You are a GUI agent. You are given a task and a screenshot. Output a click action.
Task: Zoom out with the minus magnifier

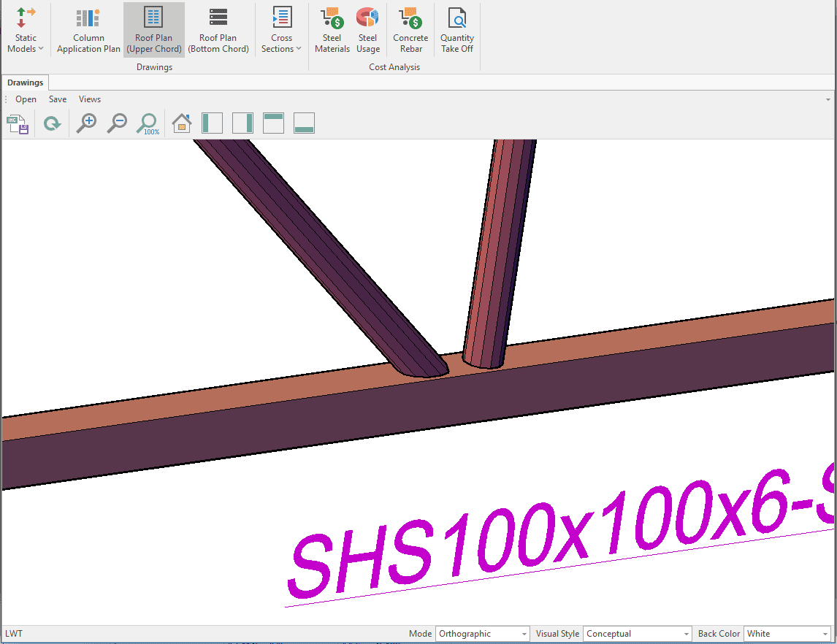pyautogui.click(x=117, y=123)
